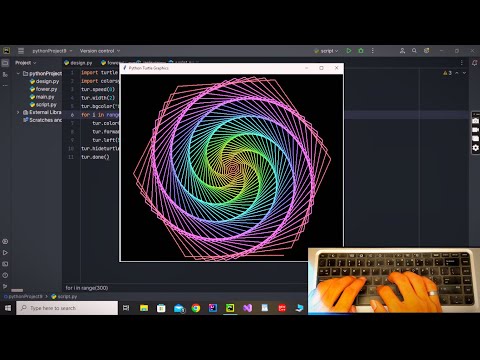480x360 pixels.
Task: Open more run actions three-dot menu
Action: click(373, 51)
